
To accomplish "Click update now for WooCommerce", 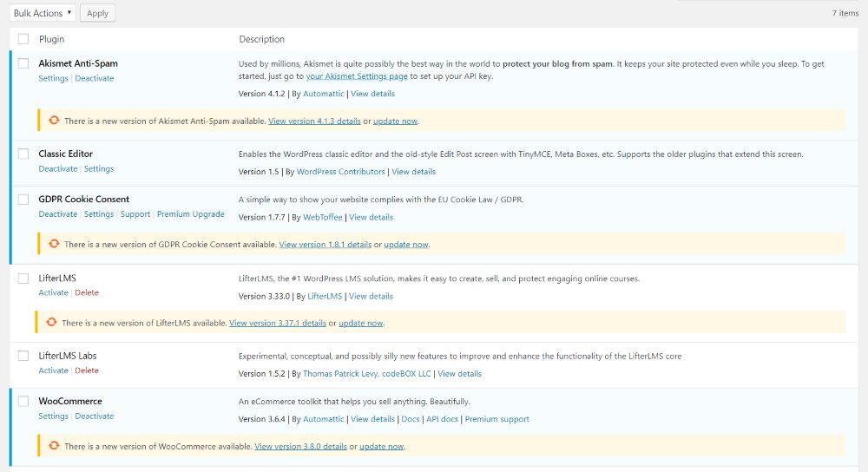I will point(381,446).
